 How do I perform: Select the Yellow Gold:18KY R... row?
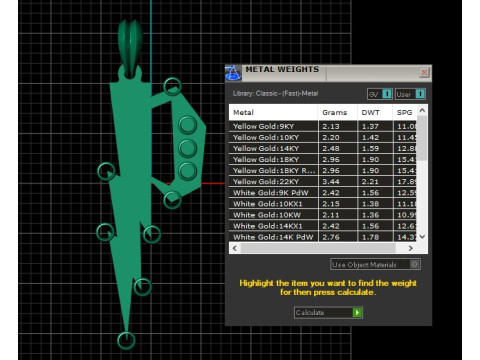pos(323,170)
